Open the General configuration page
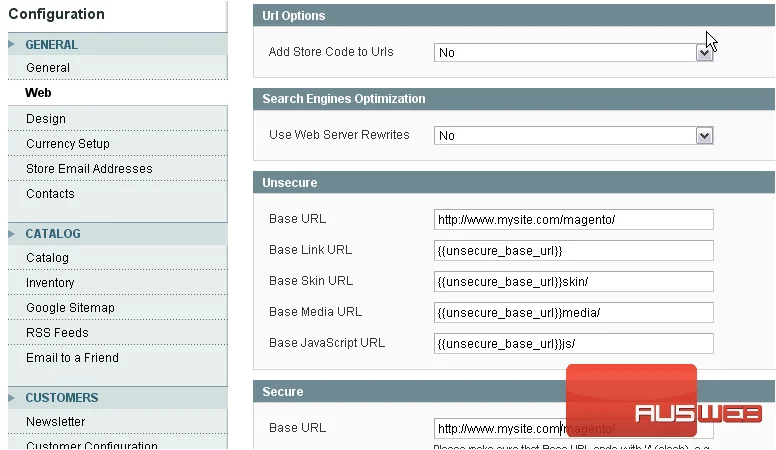776x450 pixels. pos(48,68)
